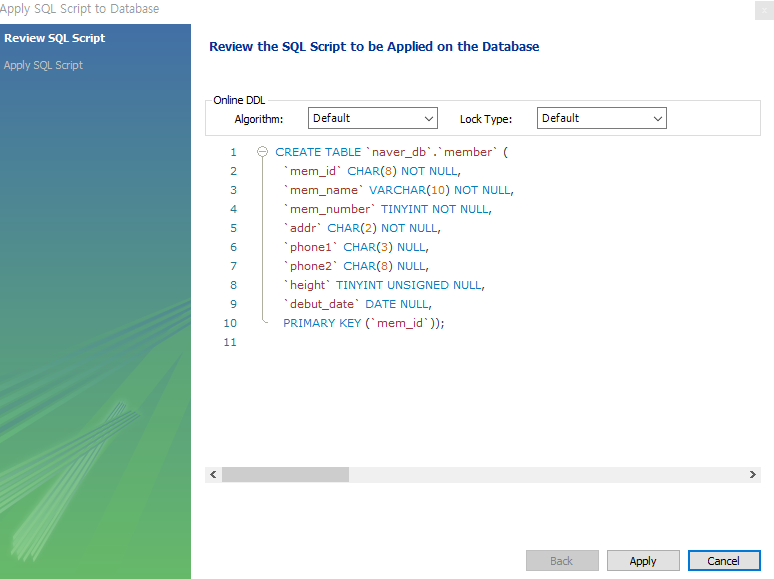This screenshot has height=579, width=774.
Task: Click the Online DDL group label
Action: pos(239,100)
